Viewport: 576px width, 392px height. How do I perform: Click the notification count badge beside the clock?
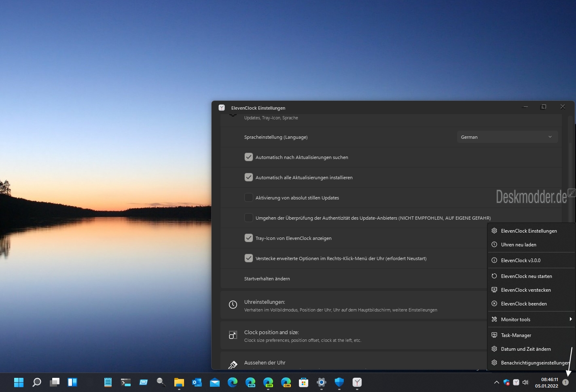[x=565, y=382]
